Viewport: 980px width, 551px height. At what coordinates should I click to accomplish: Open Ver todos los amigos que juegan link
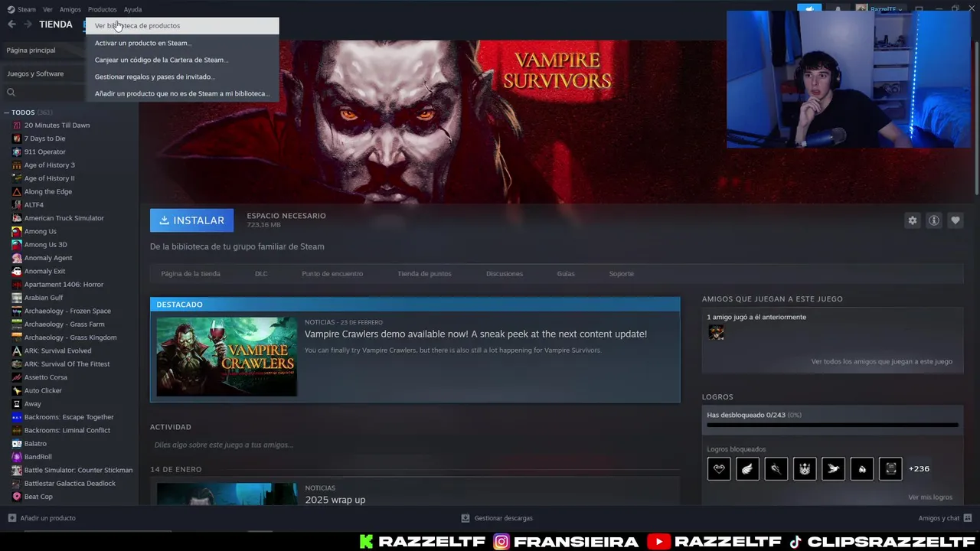[882, 361]
